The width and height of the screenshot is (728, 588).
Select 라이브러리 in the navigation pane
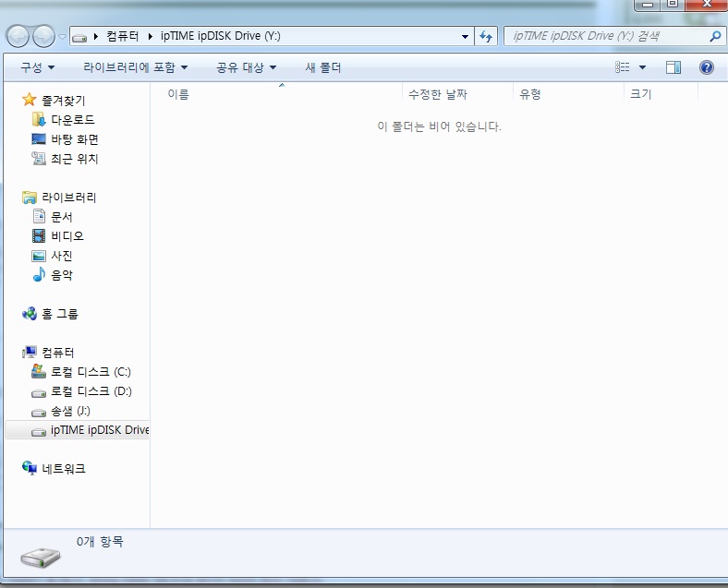68,198
